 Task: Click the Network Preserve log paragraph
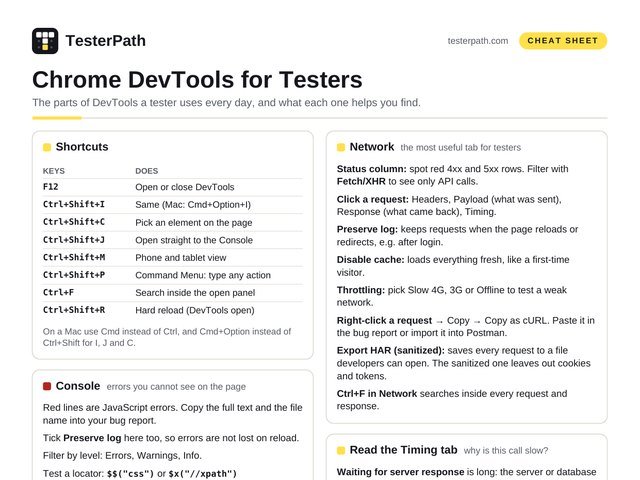(x=457, y=236)
